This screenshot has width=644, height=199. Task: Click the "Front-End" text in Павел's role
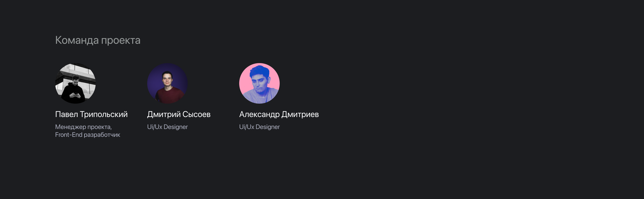pyautogui.click(x=69, y=135)
